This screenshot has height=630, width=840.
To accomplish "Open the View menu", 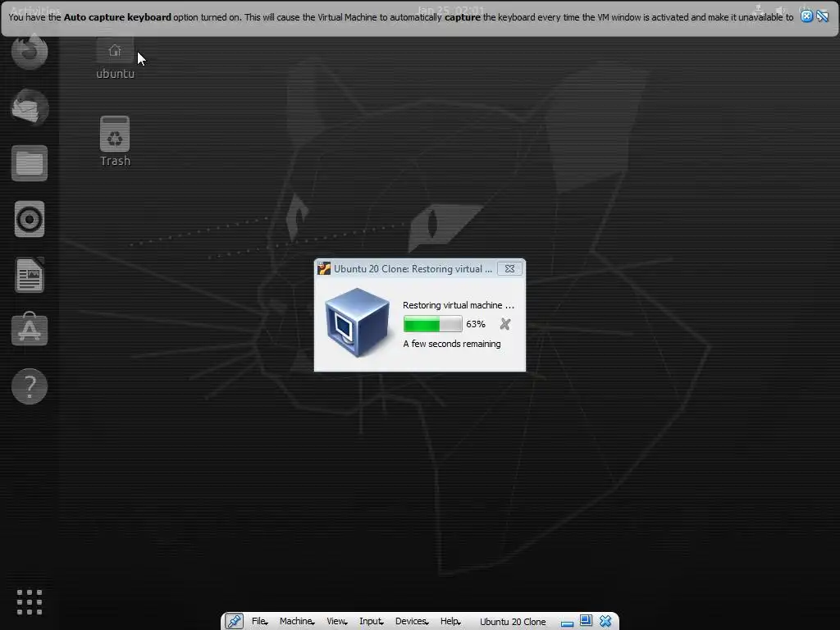I will [337, 622].
